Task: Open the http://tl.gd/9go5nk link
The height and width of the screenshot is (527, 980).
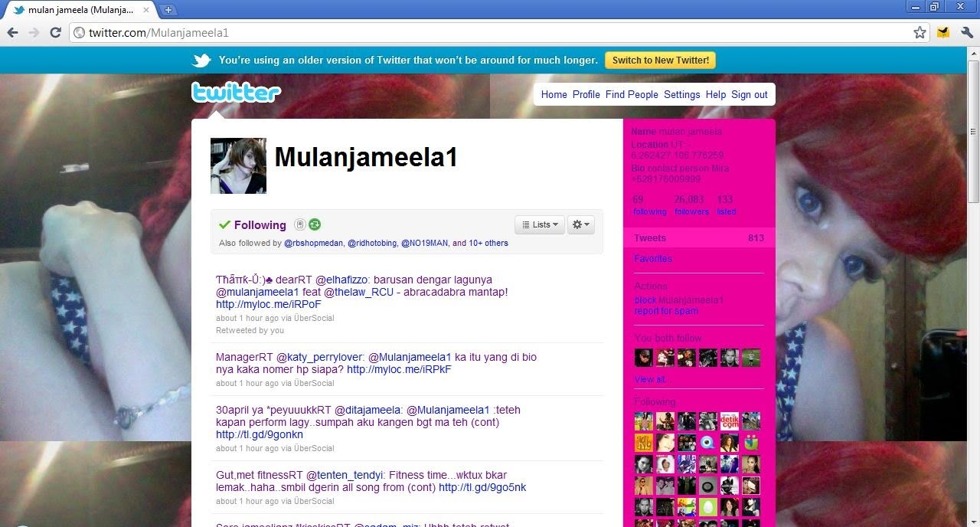Action: click(x=482, y=487)
